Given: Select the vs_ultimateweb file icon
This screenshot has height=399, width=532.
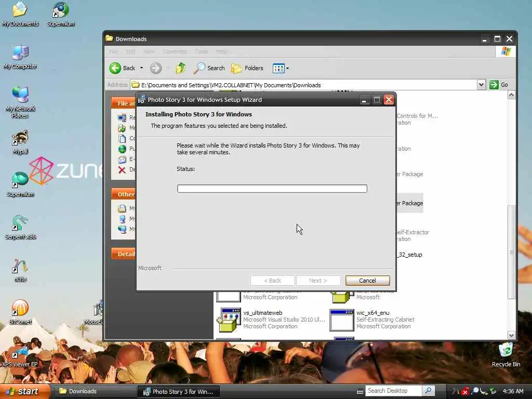Looking at the screenshot, I should point(228,320).
